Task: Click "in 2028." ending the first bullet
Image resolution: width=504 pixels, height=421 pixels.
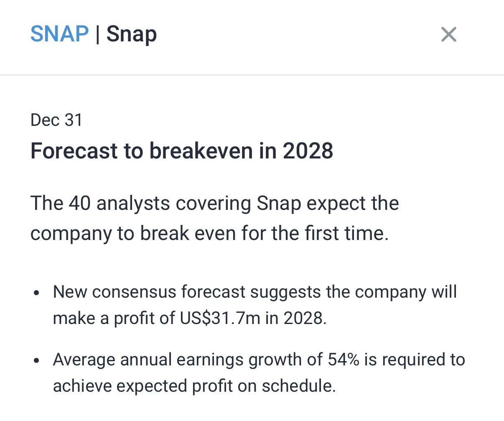Action: coord(296,318)
